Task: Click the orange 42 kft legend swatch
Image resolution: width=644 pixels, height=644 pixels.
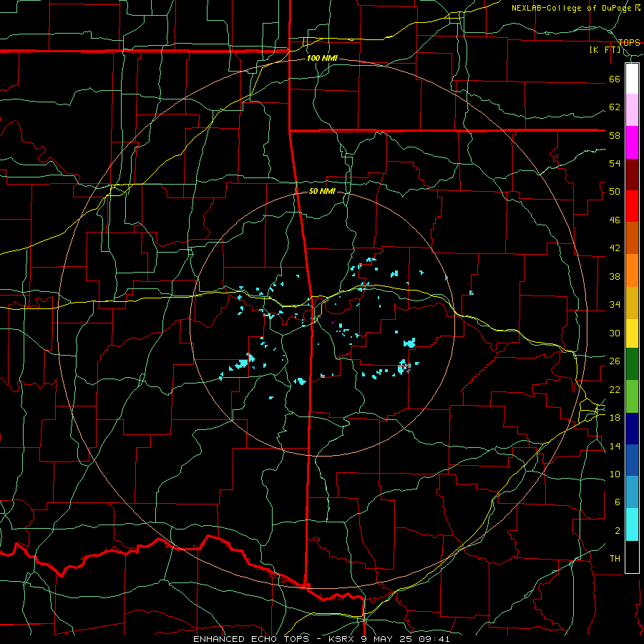Action: coord(632,270)
